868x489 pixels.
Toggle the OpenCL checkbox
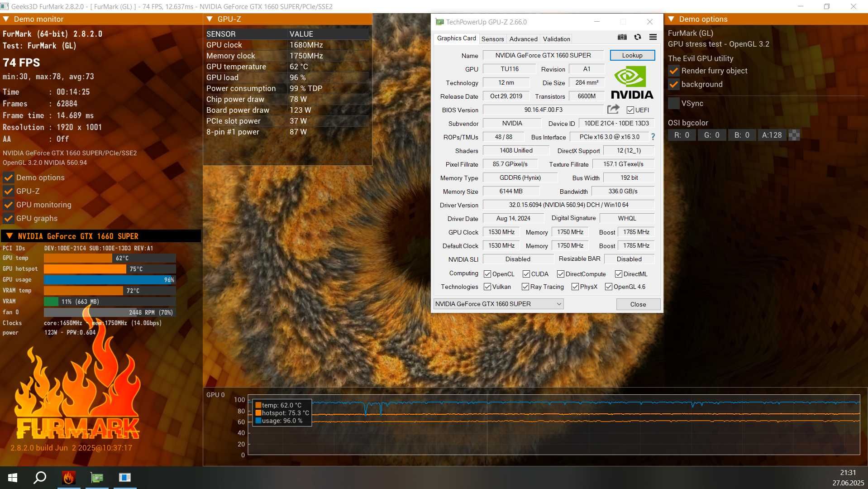(487, 274)
